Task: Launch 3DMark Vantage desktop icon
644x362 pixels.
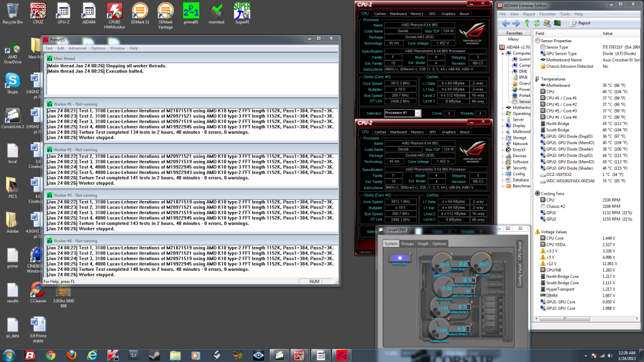Action: pyautogui.click(x=165, y=16)
